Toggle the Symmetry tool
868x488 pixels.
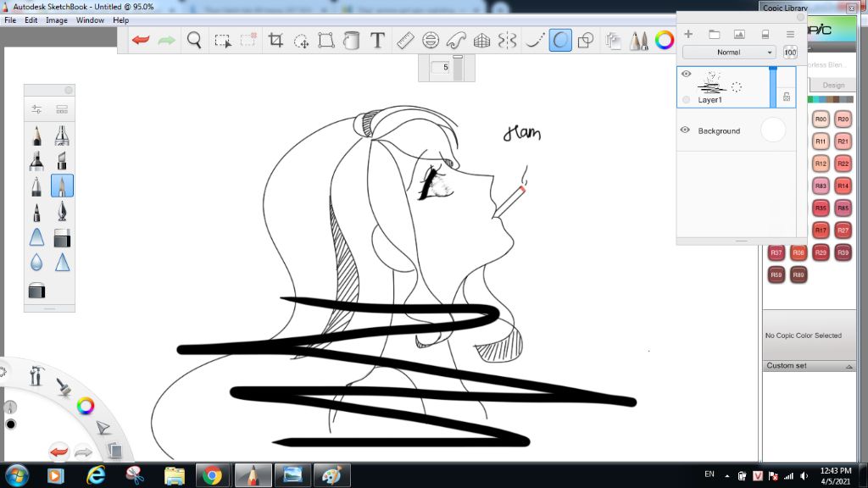(x=507, y=40)
